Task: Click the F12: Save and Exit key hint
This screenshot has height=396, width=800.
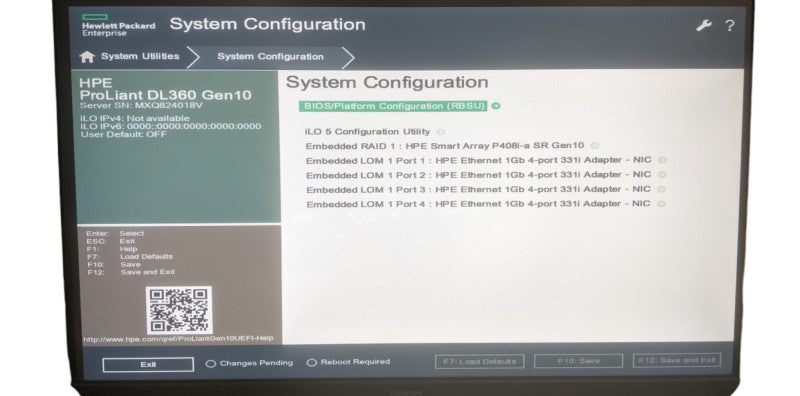Action: click(131, 272)
